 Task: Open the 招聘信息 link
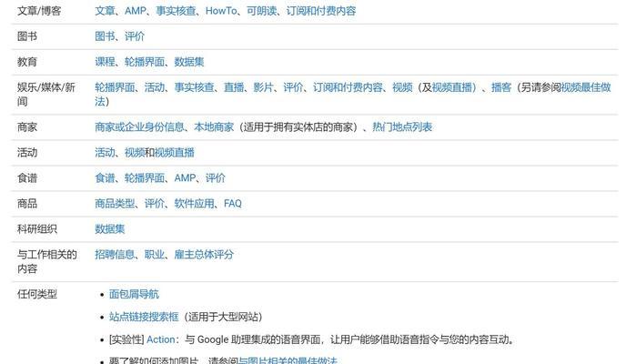(x=115, y=255)
